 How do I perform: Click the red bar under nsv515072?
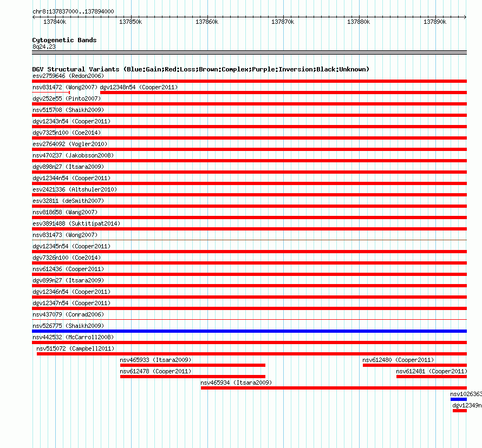click(252, 354)
